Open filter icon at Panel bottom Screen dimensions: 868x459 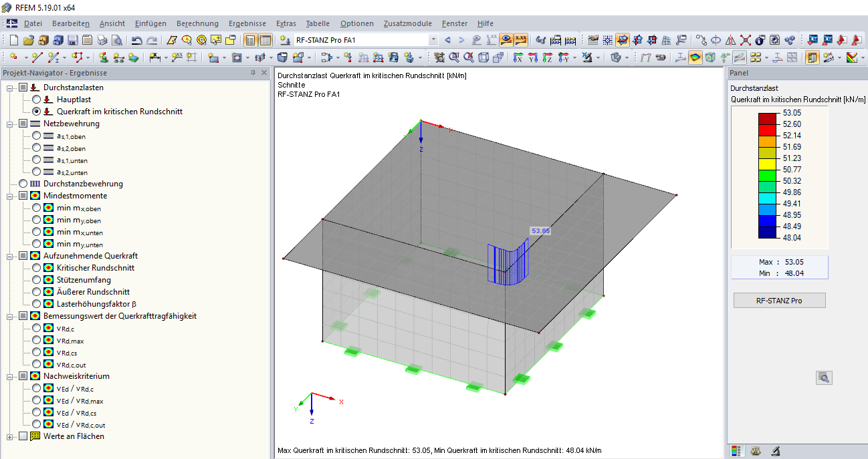(x=776, y=452)
